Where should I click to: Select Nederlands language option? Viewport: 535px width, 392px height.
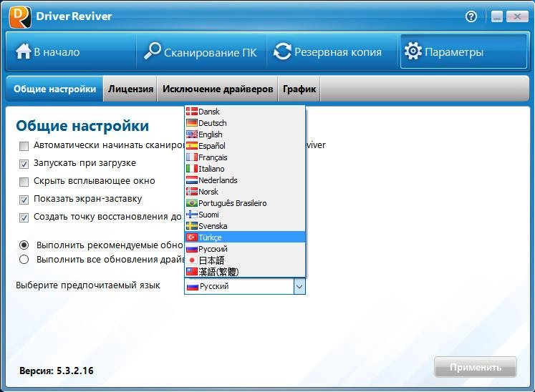[245, 180]
